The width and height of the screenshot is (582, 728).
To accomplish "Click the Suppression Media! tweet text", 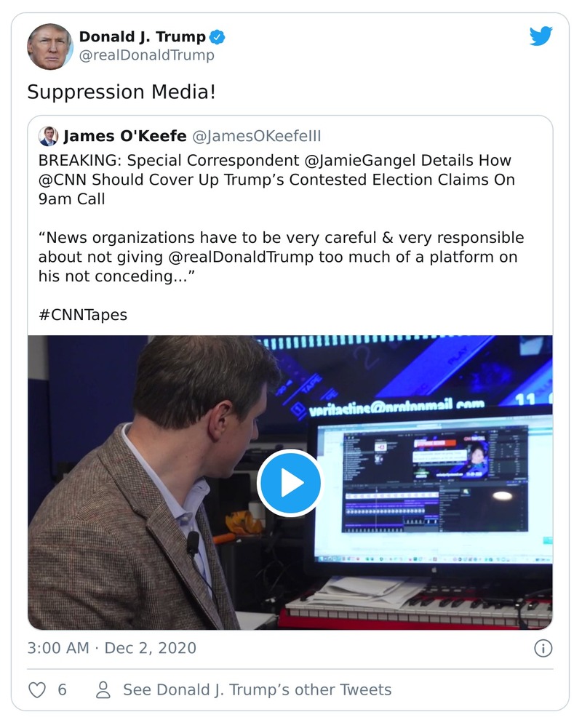I will (121, 92).
